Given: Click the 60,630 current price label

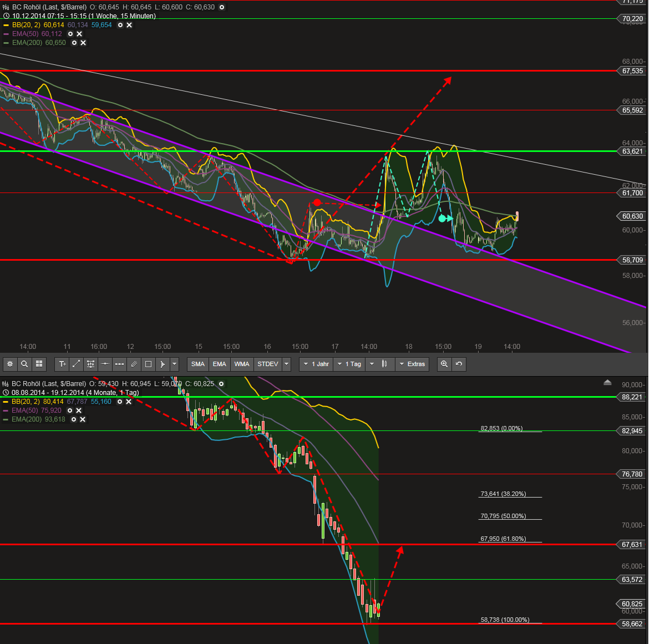Looking at the screenshot, I should [x=632, y=216].
